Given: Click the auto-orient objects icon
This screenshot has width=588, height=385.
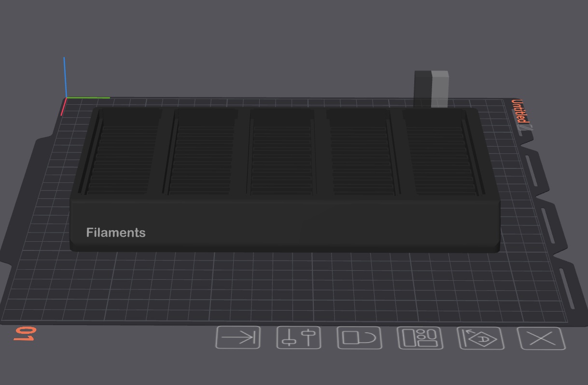Looking at the screenshot, I should tap(481, 338).
